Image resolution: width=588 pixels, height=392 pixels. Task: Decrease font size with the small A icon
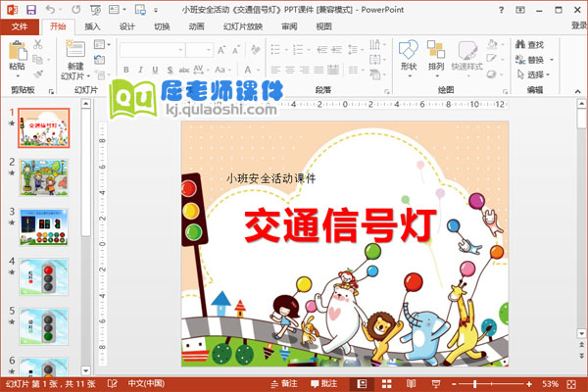tap(236, 50)
